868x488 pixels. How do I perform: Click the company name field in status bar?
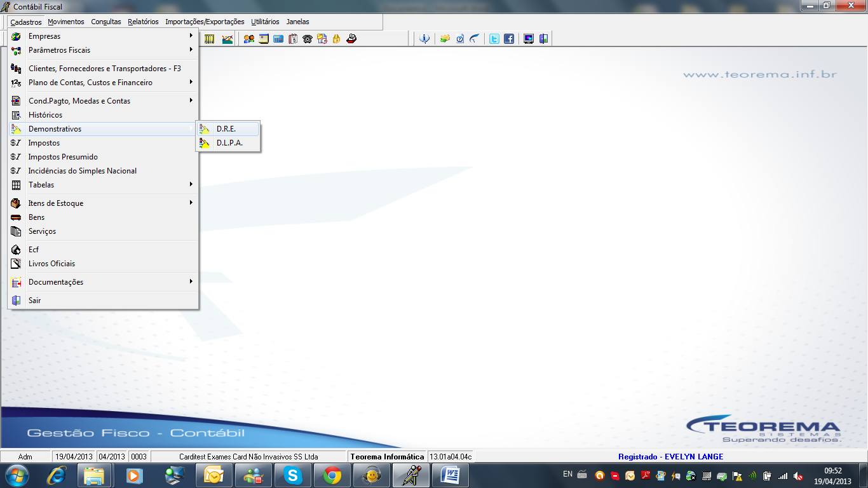pyautogui.click(x=249, y=456)
